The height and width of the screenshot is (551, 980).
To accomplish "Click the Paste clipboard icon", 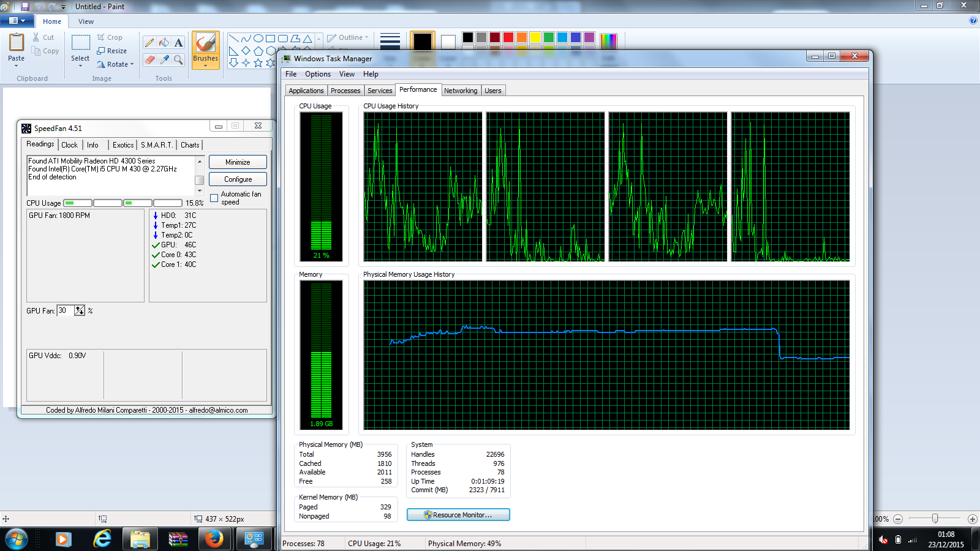I will [x=17, y=42].
